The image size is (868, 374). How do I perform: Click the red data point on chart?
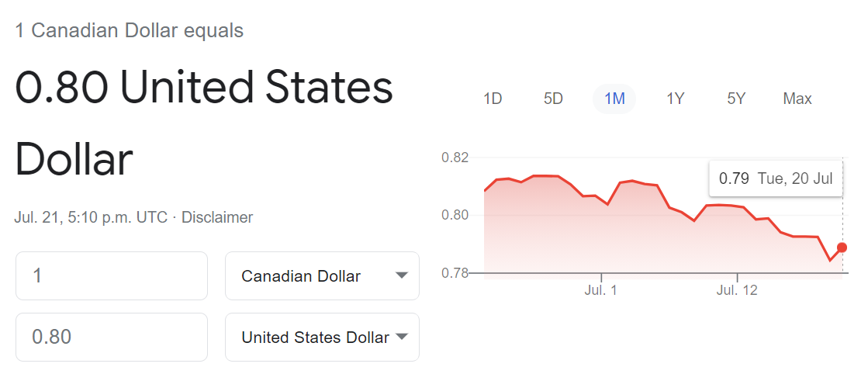(x=842, y=247)
